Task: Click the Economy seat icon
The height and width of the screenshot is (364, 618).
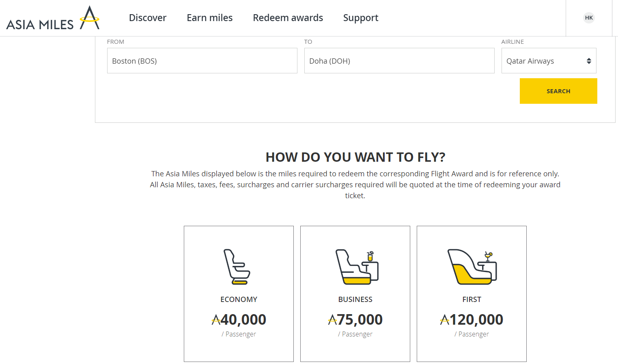Action: (237, 267)
